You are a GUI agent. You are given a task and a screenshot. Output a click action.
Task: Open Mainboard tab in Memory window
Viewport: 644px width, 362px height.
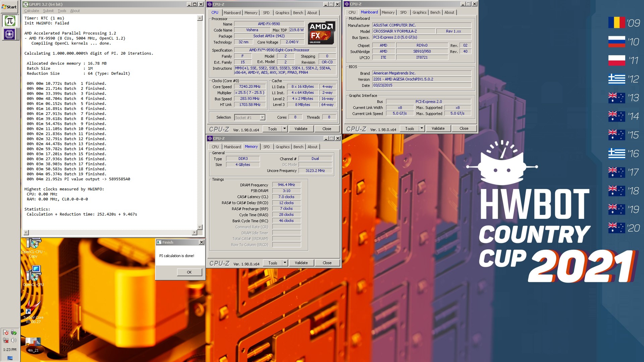(232, 147)
